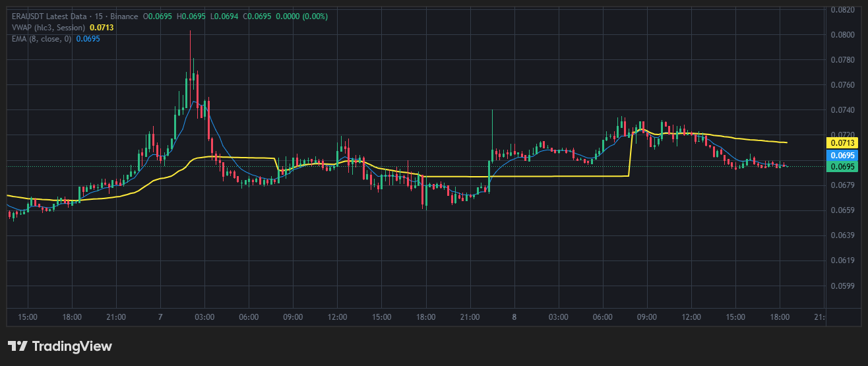Click the high value H0.0695 in the legend

point(191,16)
